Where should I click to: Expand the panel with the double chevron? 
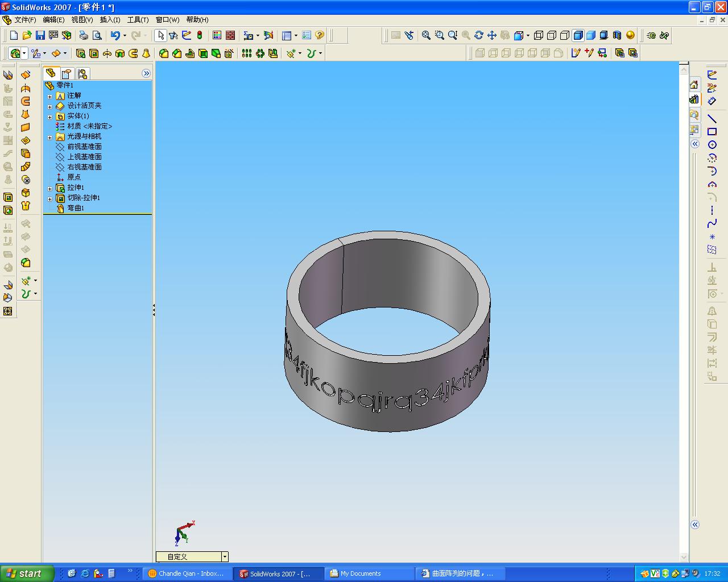pos(146,73)
